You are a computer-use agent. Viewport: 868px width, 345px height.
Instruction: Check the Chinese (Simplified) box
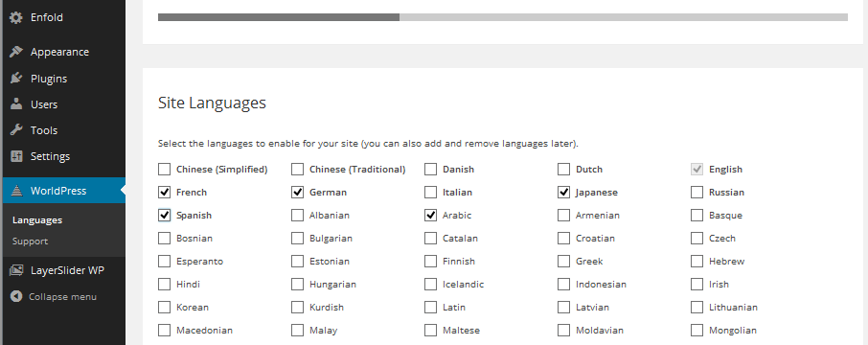click(x=164, y=169)
